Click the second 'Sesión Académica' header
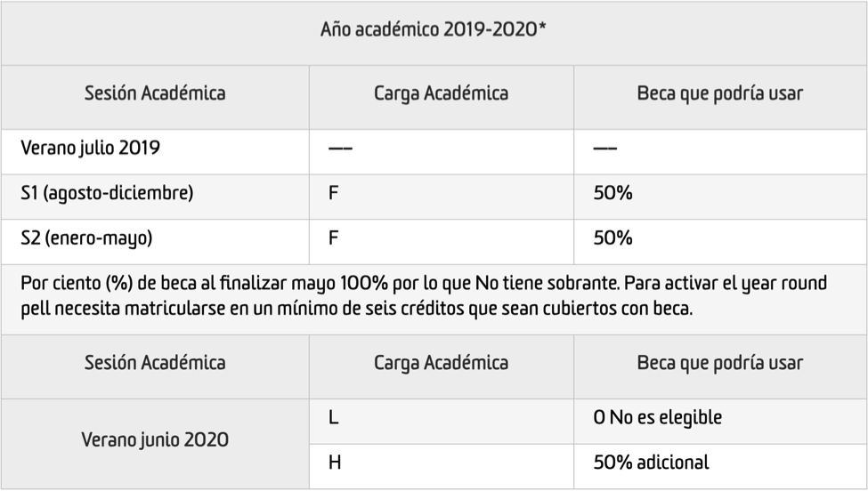Viewport: 868px width, 491px height. coord(155,363)
